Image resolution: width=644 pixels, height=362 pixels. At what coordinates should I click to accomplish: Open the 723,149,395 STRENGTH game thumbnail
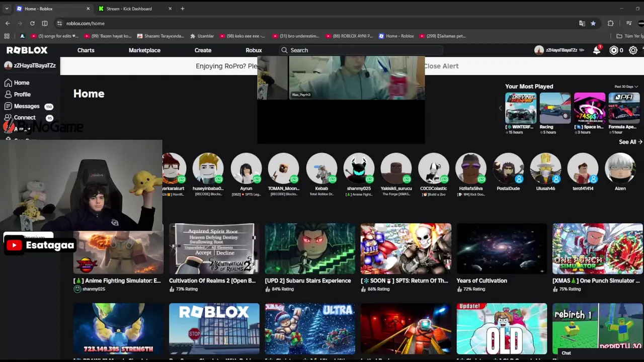coord(118,329)
